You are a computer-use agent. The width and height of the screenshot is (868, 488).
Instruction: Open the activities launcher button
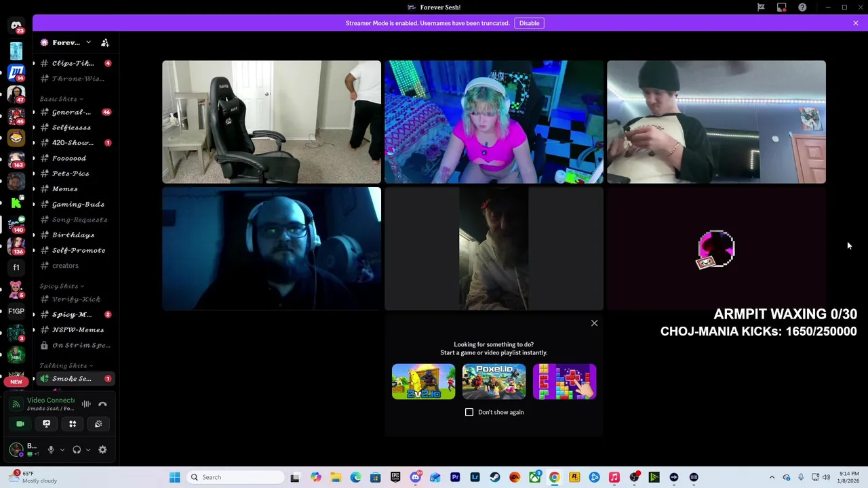tap(73, 424)
